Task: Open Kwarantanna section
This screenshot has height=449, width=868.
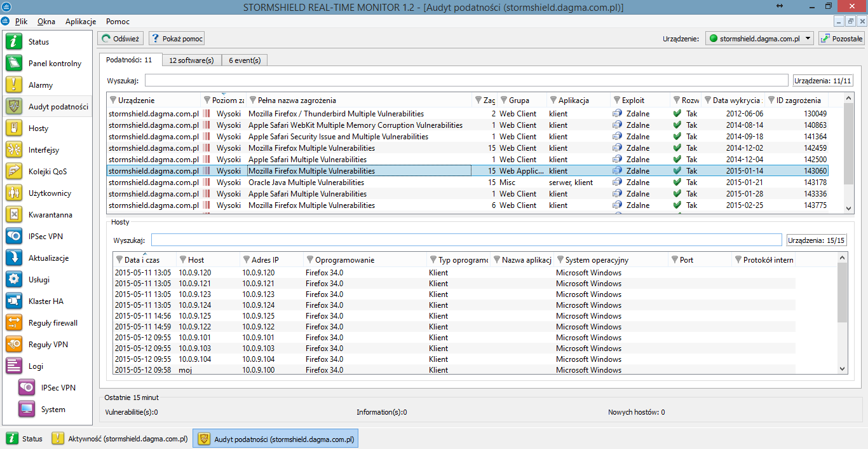Action: 48,215
